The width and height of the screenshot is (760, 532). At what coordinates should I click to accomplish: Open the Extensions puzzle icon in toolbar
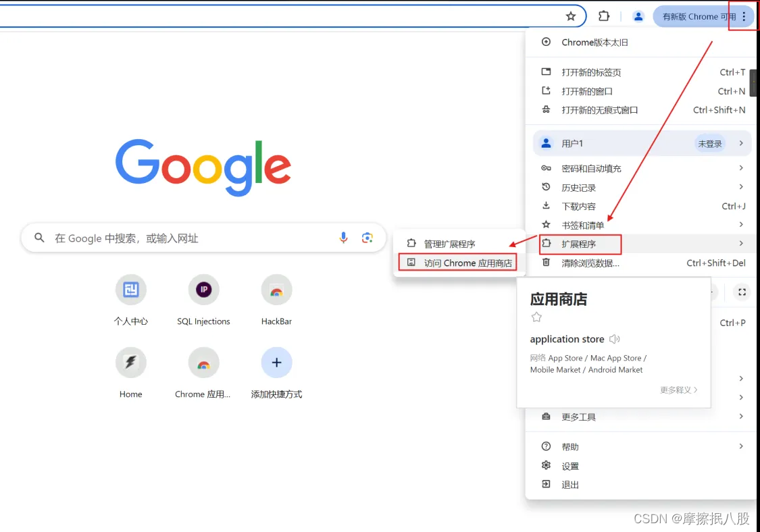point(603,16)
